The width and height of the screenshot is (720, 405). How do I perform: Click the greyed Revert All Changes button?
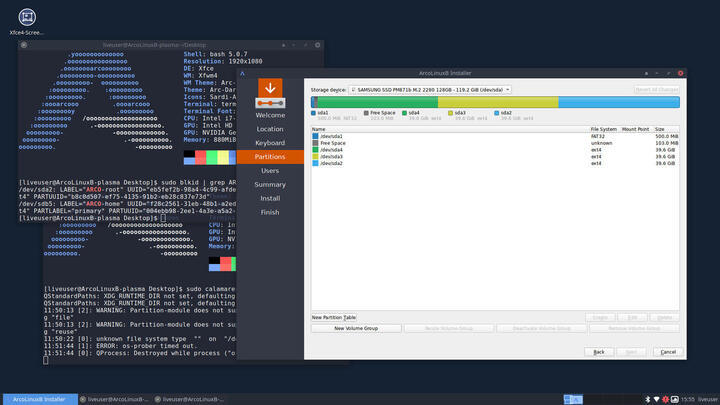[657, 90]
